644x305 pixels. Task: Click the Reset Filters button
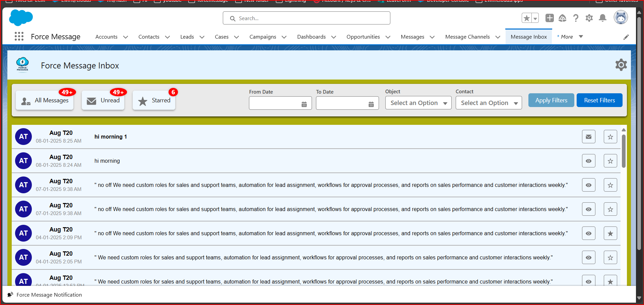599,100
